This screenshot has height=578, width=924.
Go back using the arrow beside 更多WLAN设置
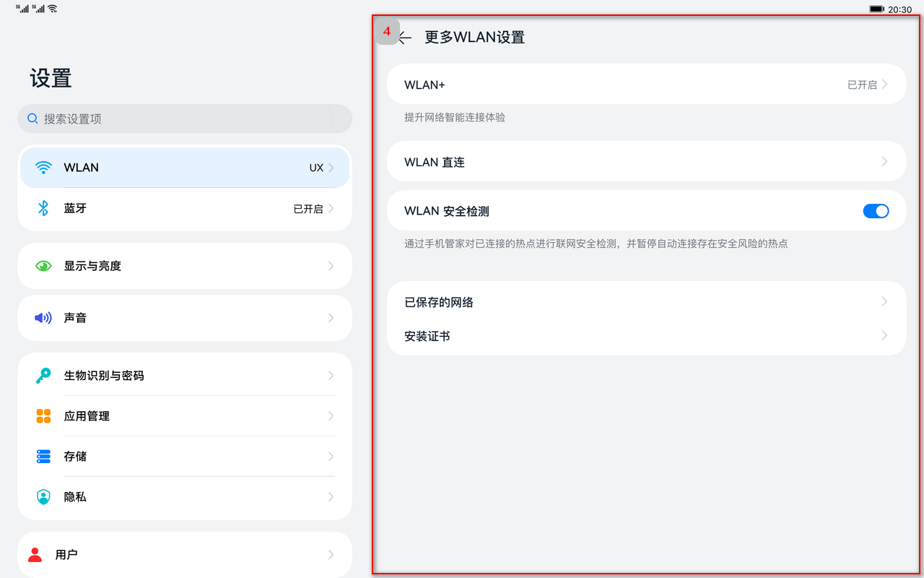pyautogui.click(x=405, y=38)
